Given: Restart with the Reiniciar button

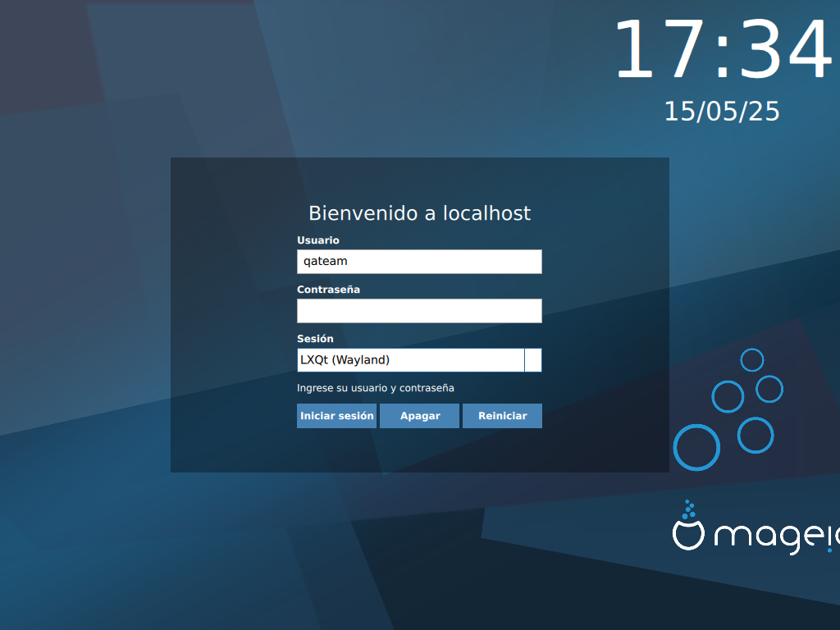Looking at the screenshot, I should click(x=502, y=416).
